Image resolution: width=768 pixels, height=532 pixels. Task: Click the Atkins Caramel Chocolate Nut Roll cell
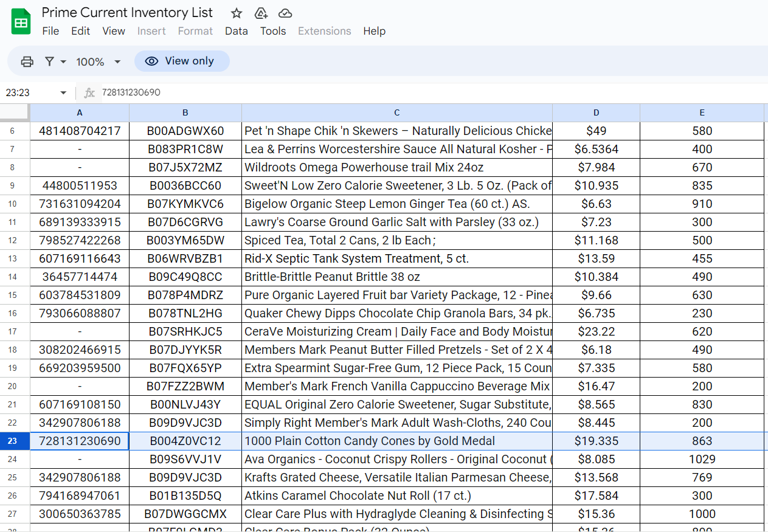(x=397, y=496)
